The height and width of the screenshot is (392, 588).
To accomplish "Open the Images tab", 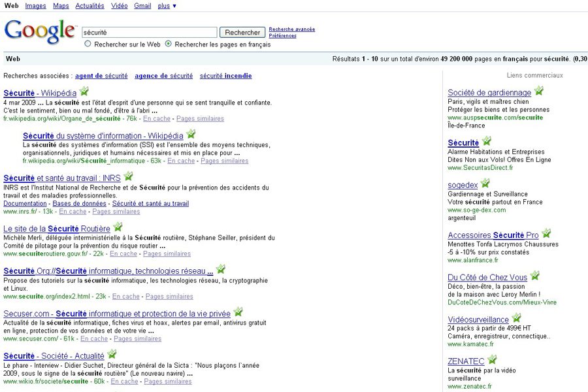I will (35, 6).
